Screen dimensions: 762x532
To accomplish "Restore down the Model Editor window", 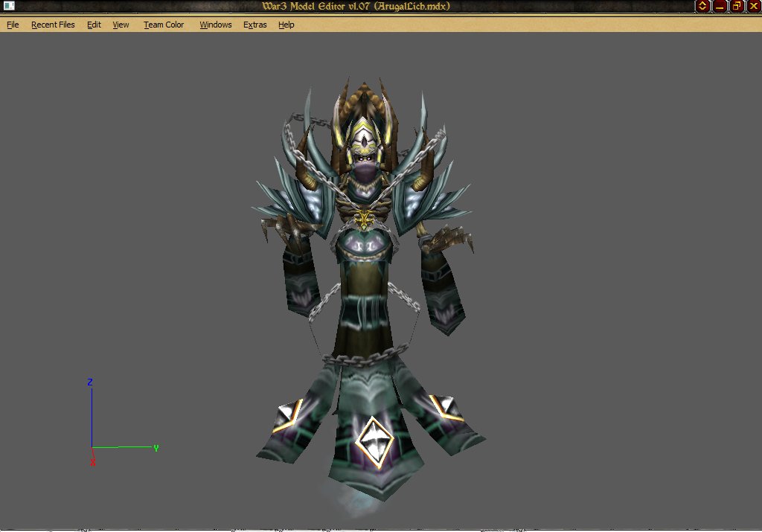I will click(x=737, y=6).
